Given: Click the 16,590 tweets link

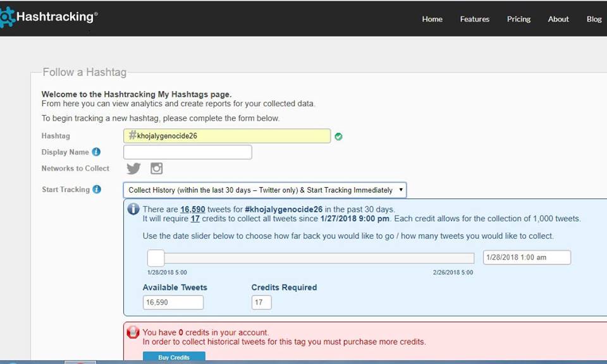Looking at the screenshot, I should coord(192,209).
